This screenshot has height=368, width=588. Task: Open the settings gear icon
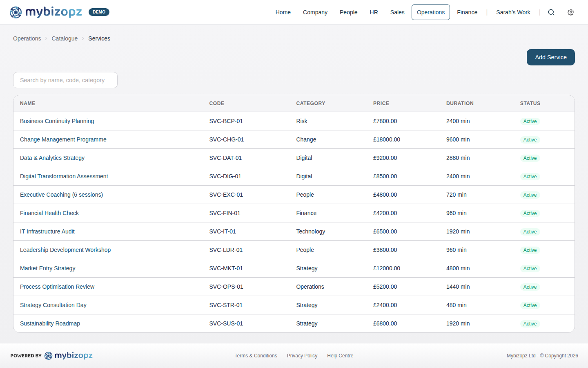point(571,12)
